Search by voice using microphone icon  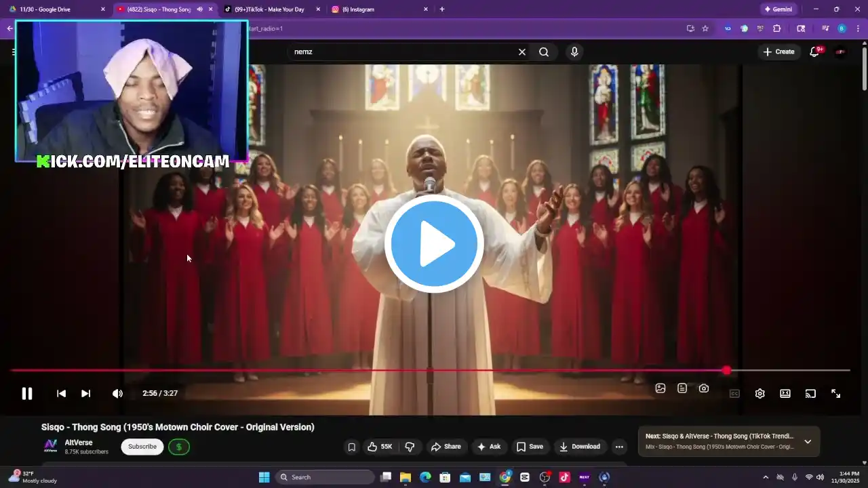point(574,52)
